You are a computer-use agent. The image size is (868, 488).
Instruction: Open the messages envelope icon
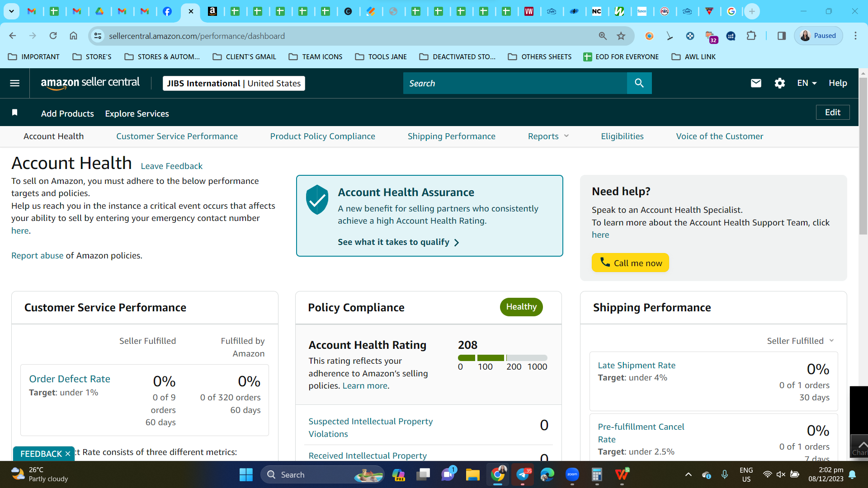coord(756,83)
